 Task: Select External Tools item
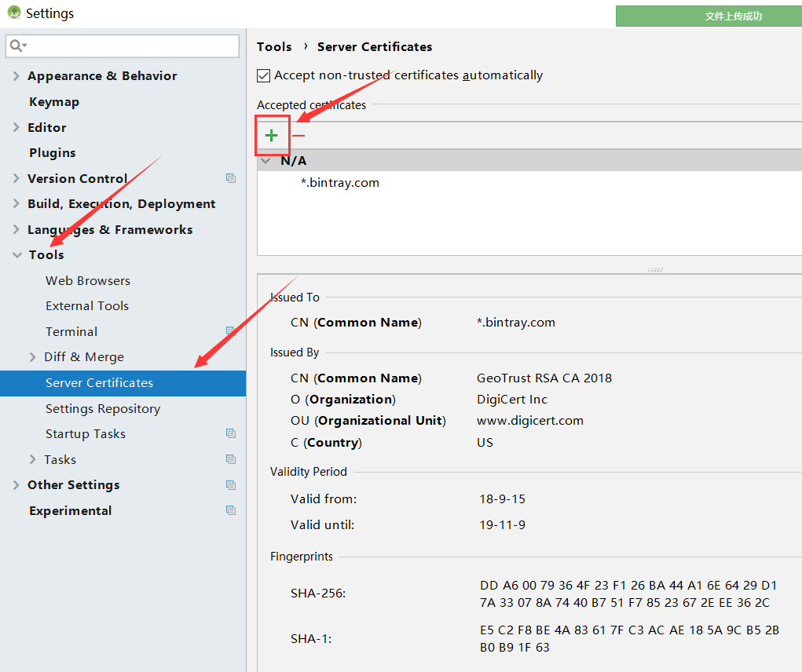pyautogui.click(x=87, y=305)
